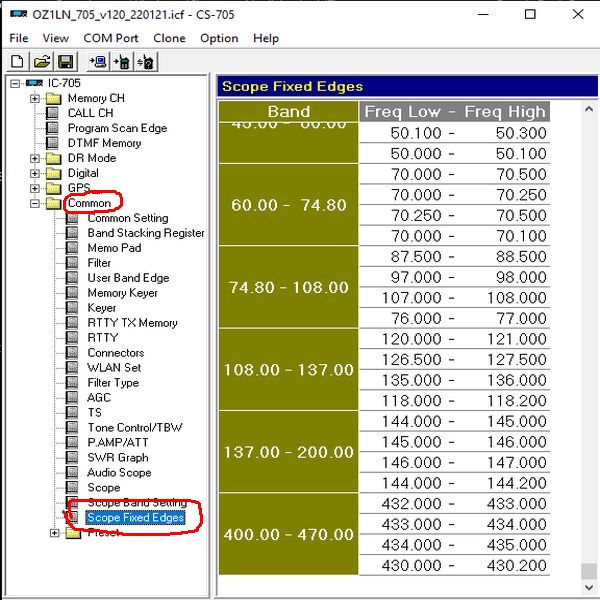Click the 400.00 - 470.00 band cell
This screenshot has width=600, height=600.
click(289, 534)
